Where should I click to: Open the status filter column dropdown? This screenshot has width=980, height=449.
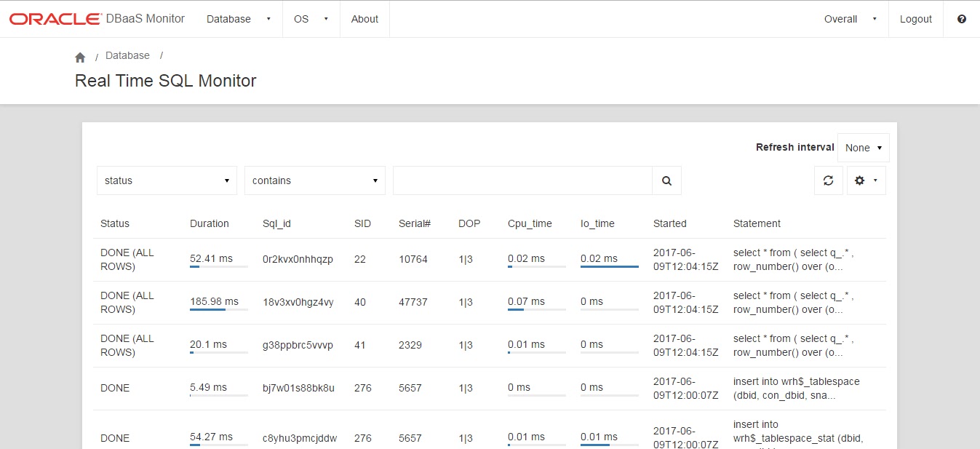166,180
